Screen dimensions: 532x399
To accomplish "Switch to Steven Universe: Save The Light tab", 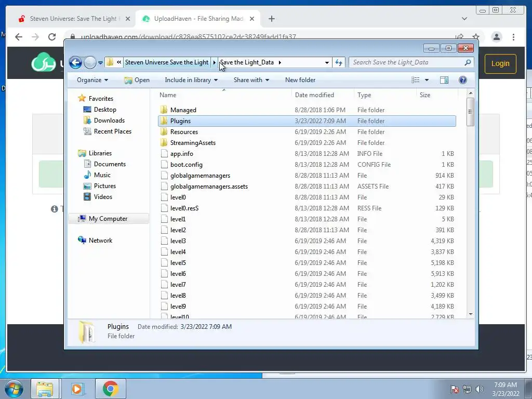I will coord(73,19).
